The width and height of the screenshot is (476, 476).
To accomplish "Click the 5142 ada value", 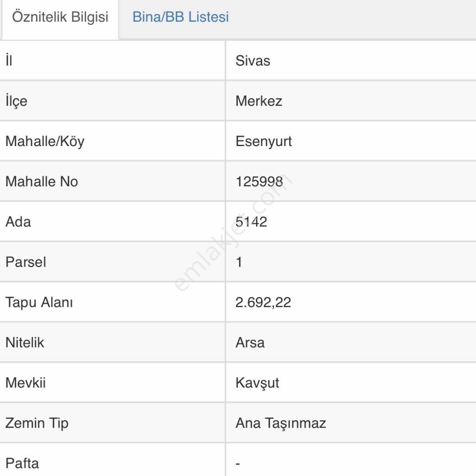I will [251, 222].
